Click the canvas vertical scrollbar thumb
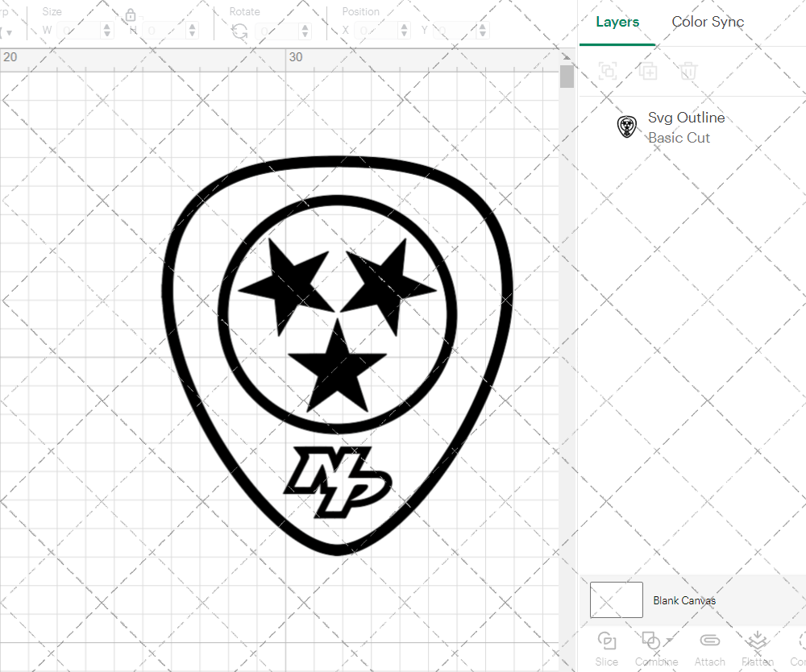Screen dimensions: 806x672 (x=567, y=77)
